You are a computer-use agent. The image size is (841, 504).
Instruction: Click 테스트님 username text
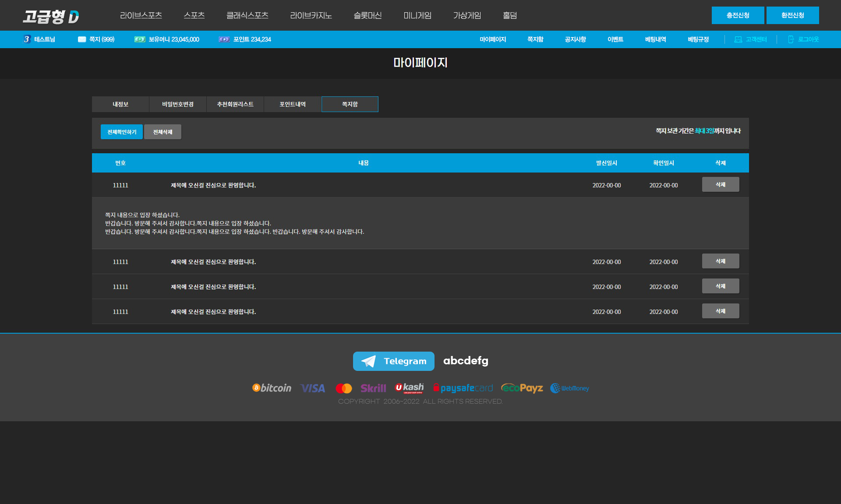click(45, 39)
